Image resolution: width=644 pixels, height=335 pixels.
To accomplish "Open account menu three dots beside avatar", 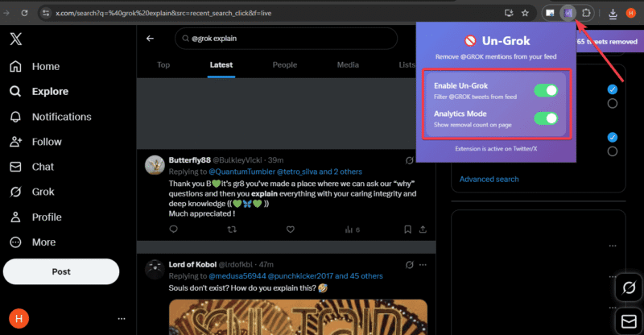I will point(122,319).
